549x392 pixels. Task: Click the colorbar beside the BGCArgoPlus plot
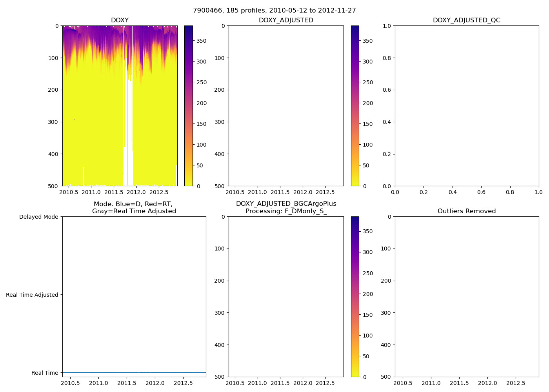[x=354, y=297]
